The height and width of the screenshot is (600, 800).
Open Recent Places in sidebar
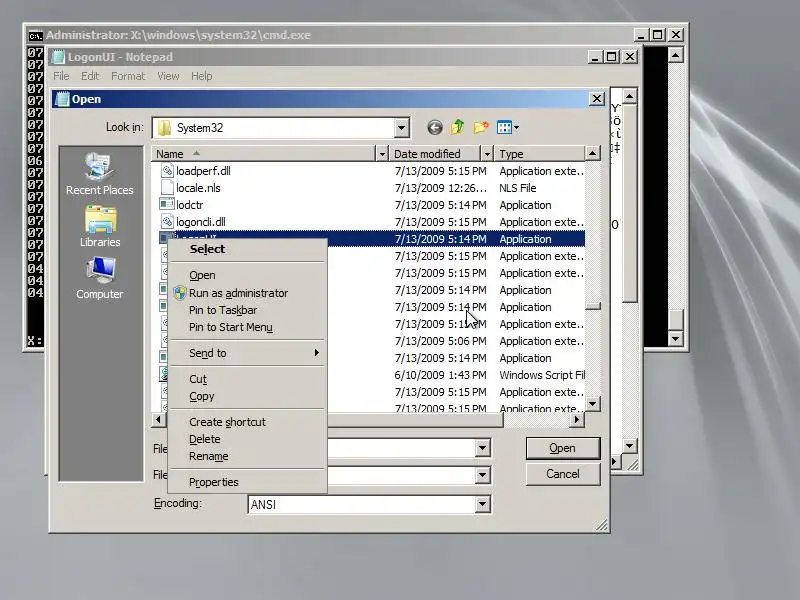(x=99, y=174)
